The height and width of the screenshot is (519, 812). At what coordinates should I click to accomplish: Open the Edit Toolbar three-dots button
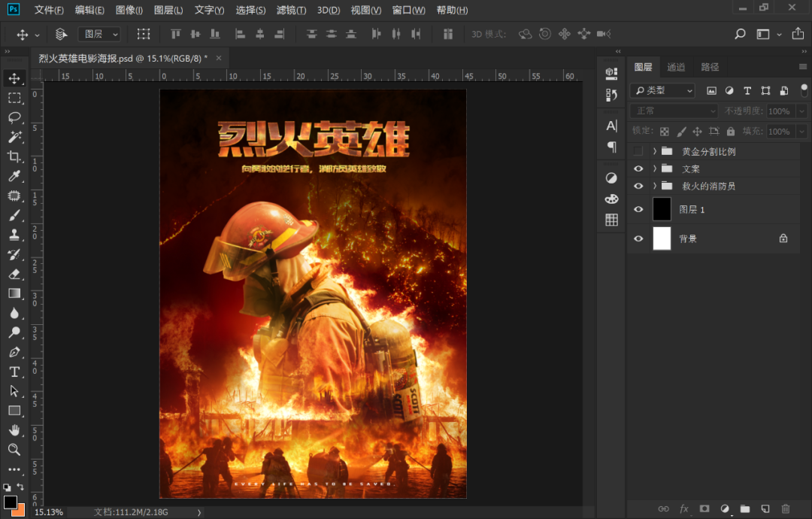tap(14, 469)
